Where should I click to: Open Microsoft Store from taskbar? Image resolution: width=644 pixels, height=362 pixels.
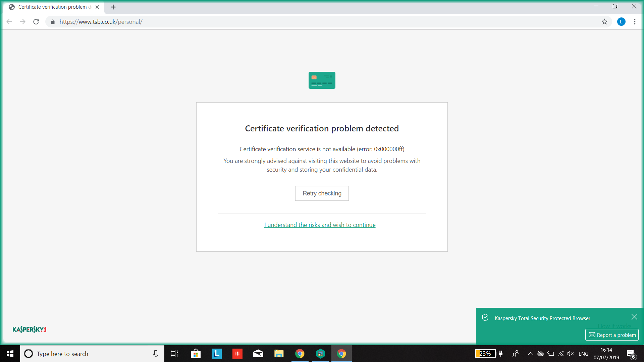196,354
